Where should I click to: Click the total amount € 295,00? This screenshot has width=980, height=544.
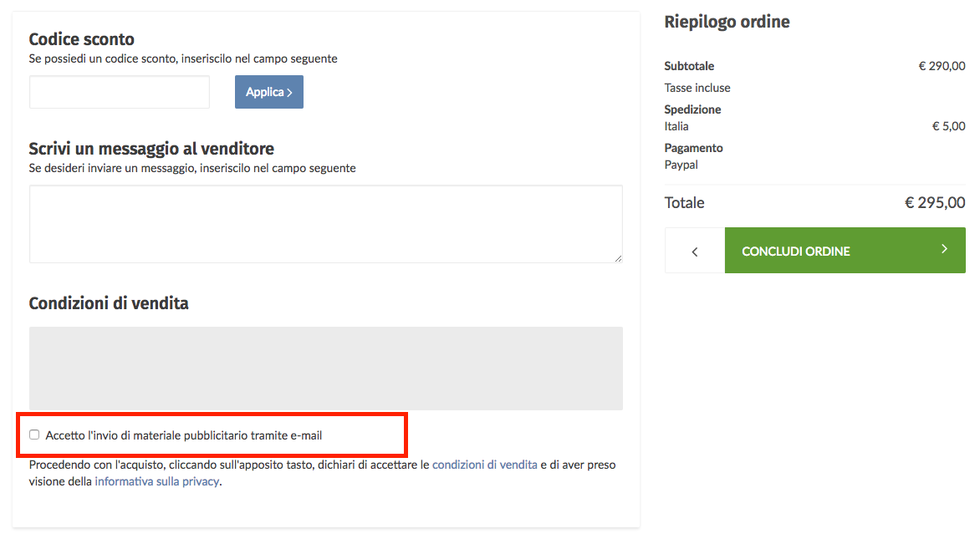click(x=934, y=203)
